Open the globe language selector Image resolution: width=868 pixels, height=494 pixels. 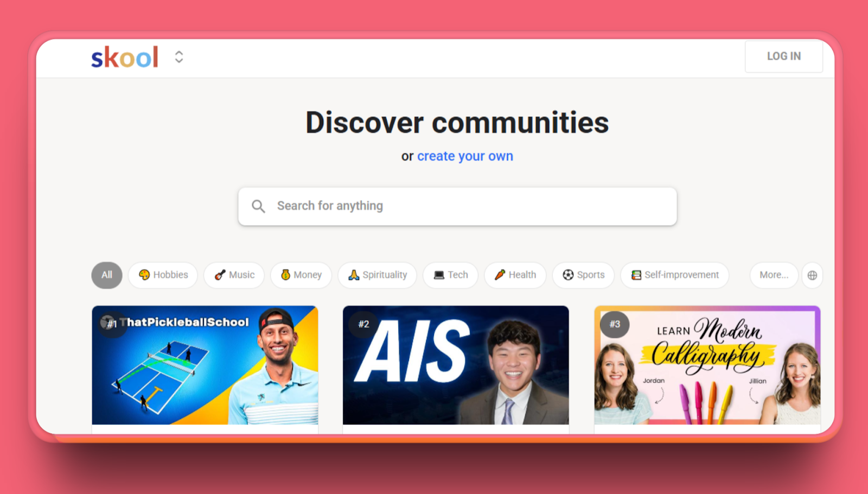pos(812,275)
